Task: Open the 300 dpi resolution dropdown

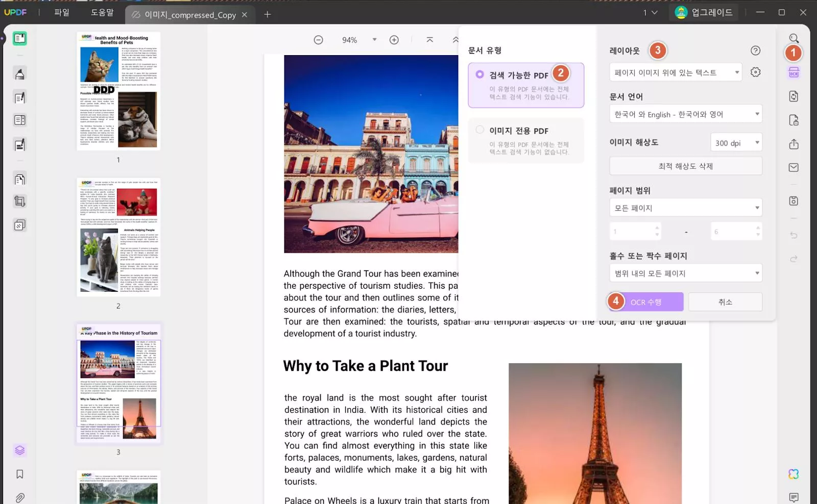Action: [736, 143]
